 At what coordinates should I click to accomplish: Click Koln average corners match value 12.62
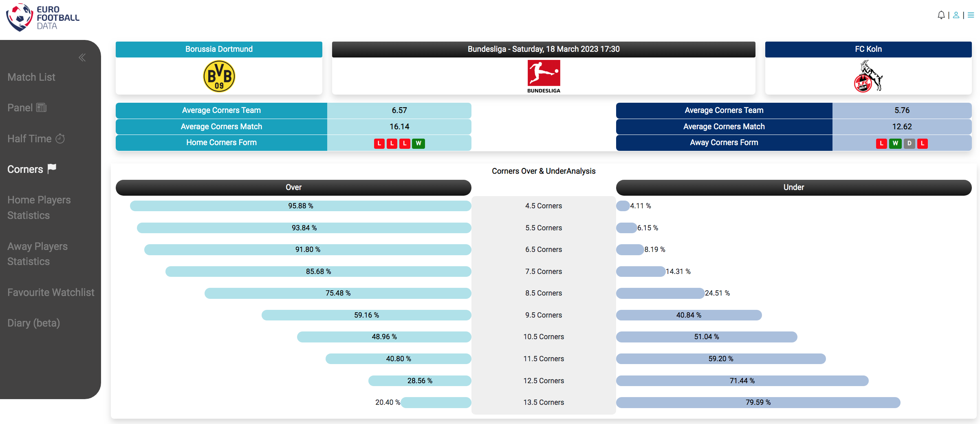point(902,127)
